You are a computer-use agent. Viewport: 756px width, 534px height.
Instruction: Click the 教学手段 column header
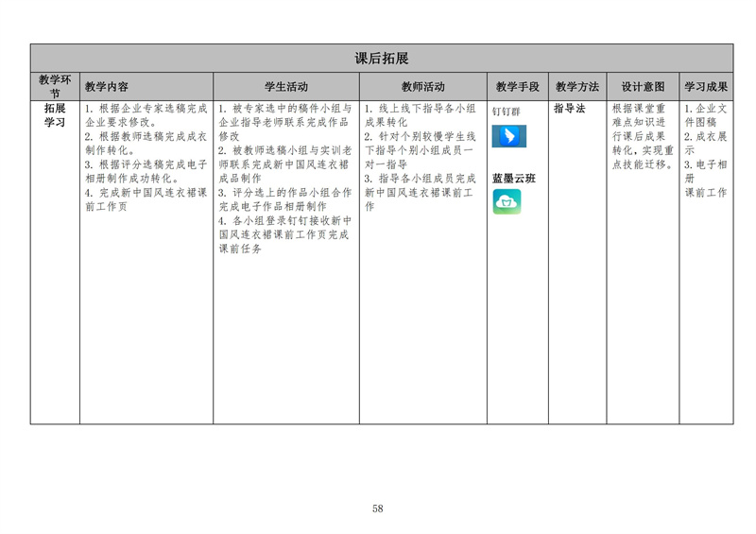click(x=517, y=87)
